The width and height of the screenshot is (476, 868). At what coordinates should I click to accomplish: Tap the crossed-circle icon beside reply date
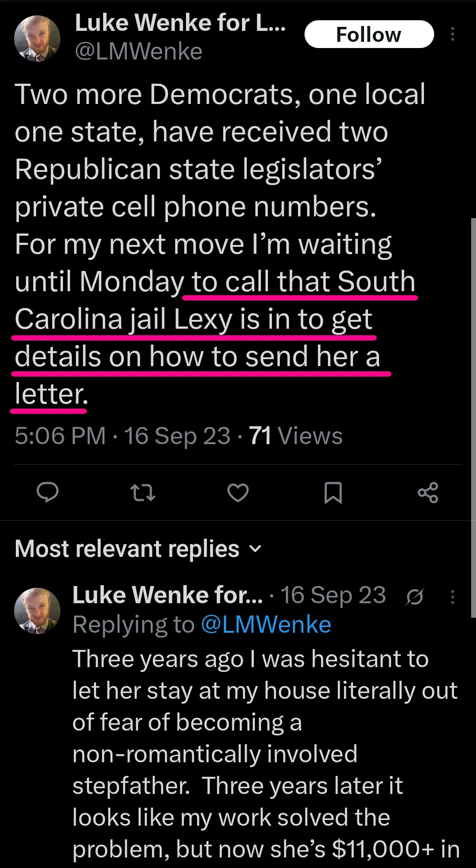[415, 597]
